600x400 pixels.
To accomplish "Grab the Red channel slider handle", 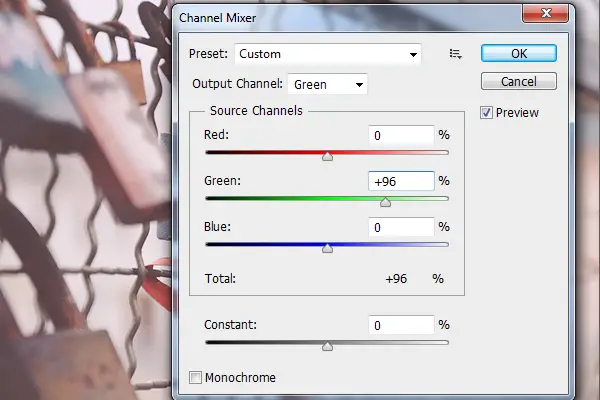I will pyautogui.click(x=327, y=155).
